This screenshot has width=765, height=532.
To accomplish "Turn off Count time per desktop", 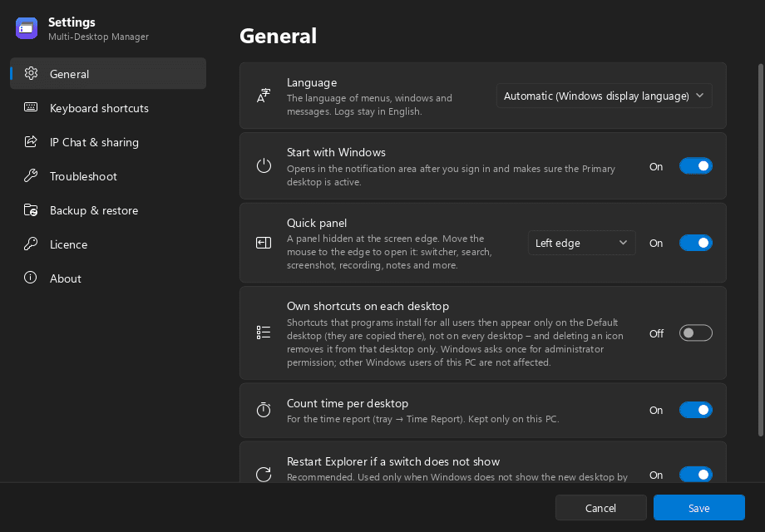I will coord(696,410).
